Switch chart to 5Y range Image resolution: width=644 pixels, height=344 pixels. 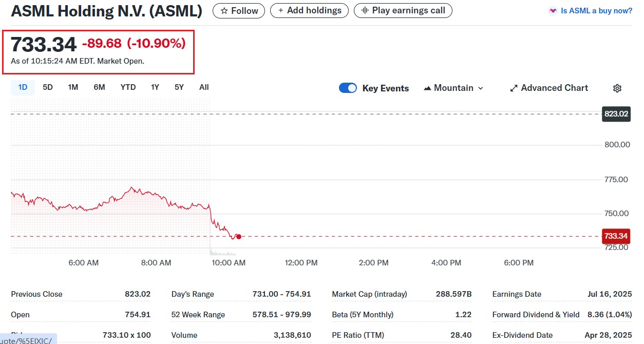(x=179, y=87)
